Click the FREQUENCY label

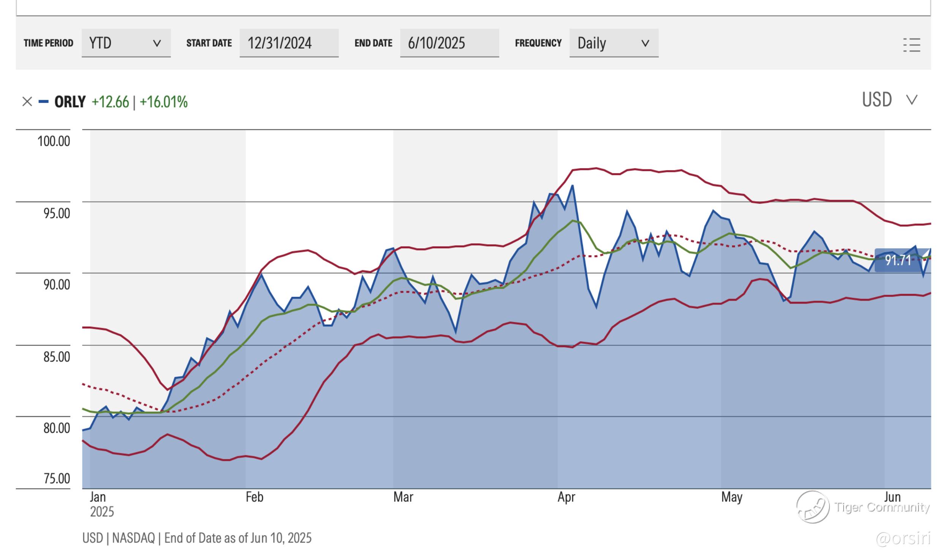[x=538, y=43]
